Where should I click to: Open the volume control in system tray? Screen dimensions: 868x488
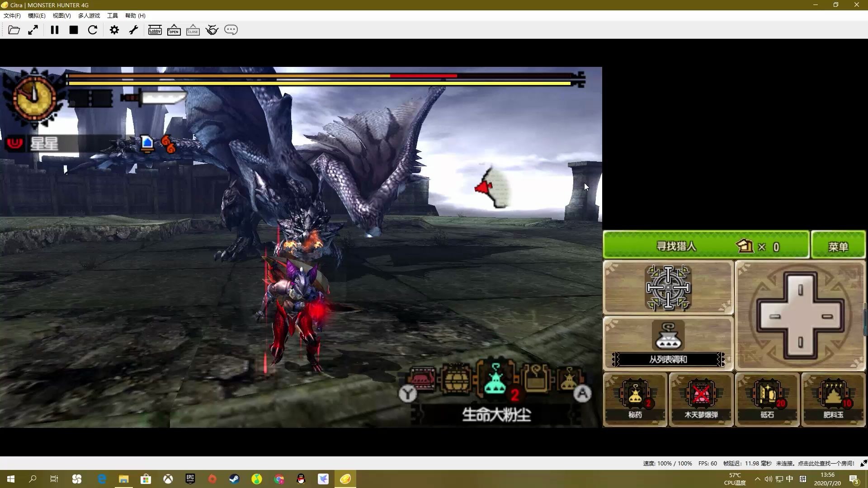pyautogui.click(x=768, y=479)
